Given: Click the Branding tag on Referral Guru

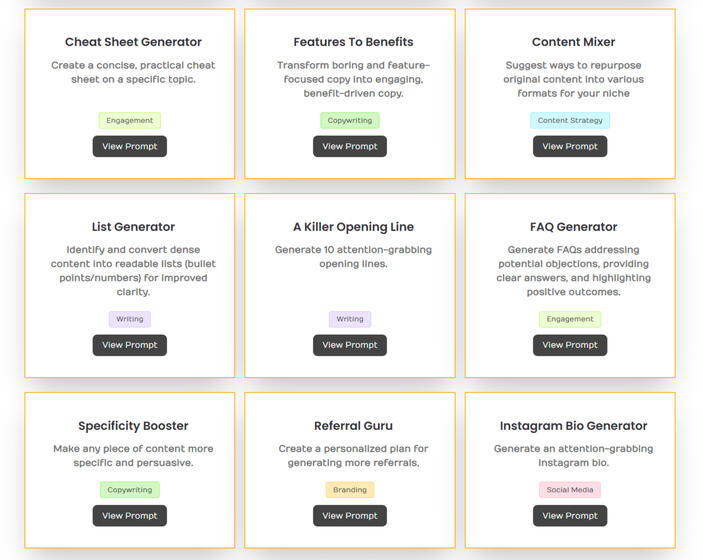Looking at the screenshot, I should pos(350,490).
